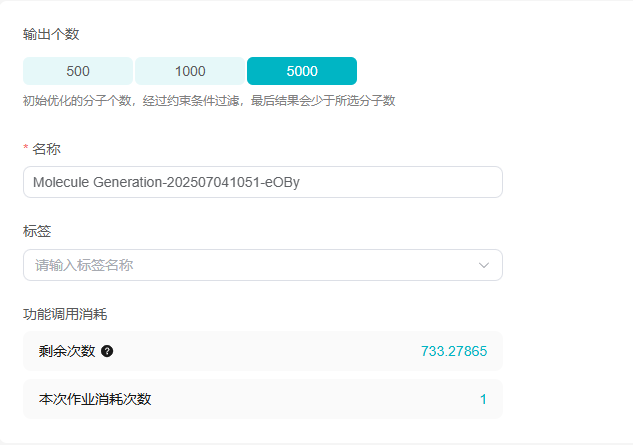Image resolution: width=633 pixels, height=445 pixels.
Task: Click the hint text about 初始优化的分子个数
Action: [209, 101]
